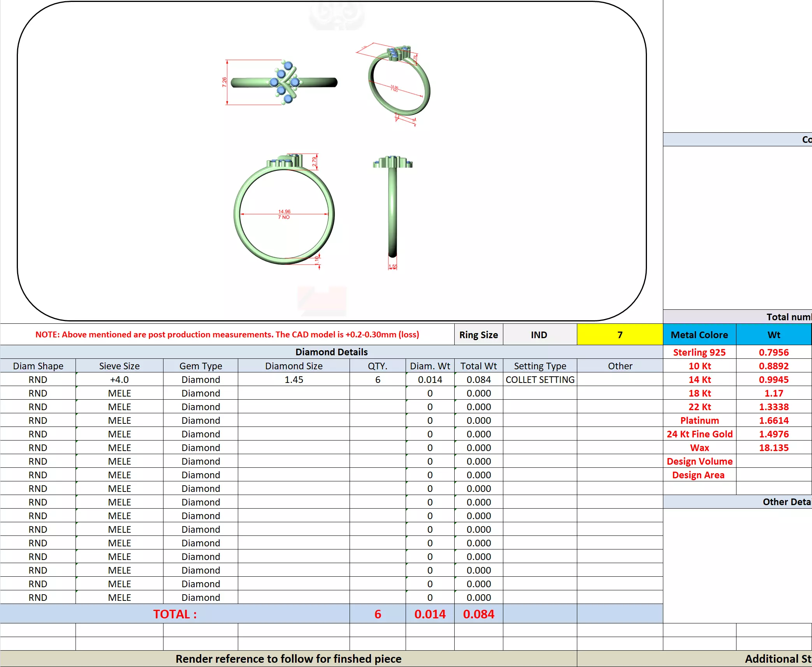
Task: Click the Sterling 925 metal row label
Action: (699, 352)
